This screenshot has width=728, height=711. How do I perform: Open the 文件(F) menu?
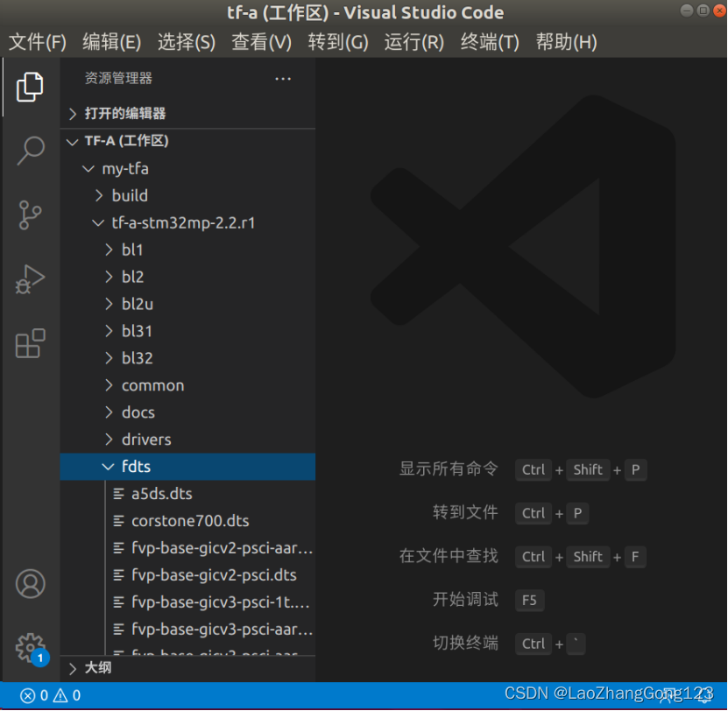click(x=37, y=41)
